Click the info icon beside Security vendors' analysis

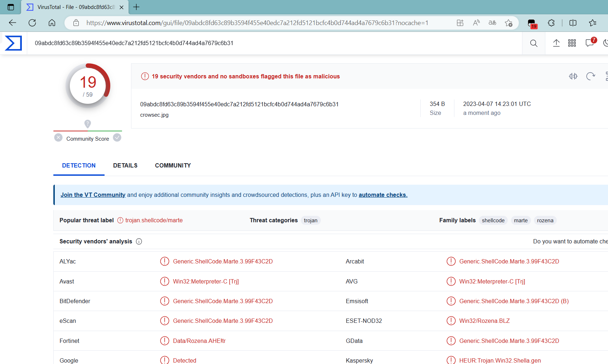tap(139, 241)
